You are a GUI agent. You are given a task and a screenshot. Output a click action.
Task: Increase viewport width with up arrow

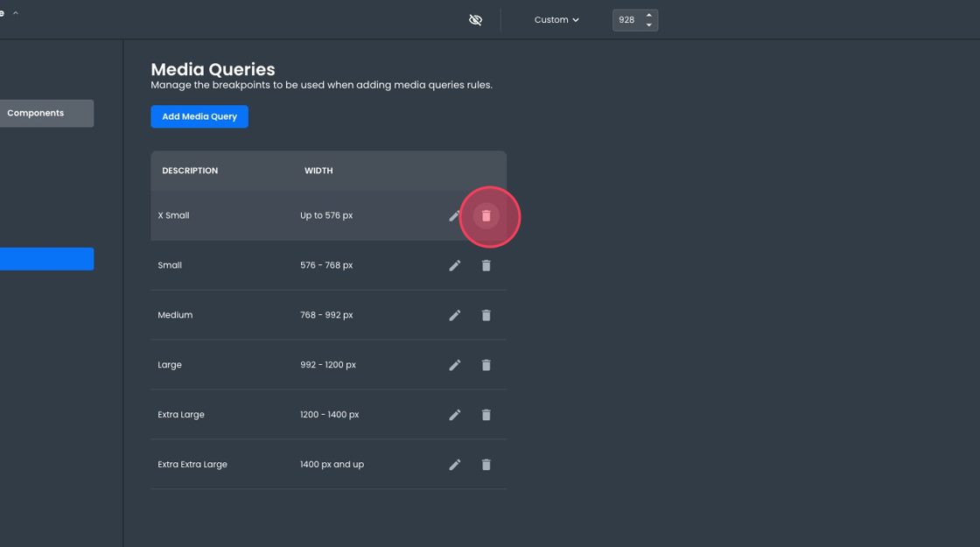[648, 15]
